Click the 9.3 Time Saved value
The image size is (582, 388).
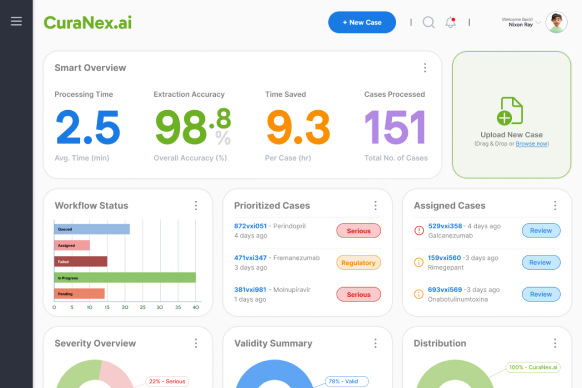(298, 127)
